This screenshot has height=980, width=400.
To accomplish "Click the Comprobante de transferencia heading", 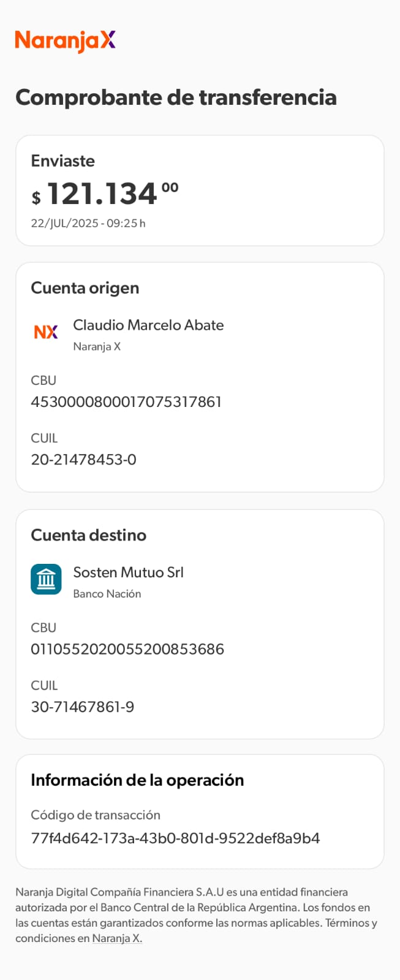I will [176, 97].
